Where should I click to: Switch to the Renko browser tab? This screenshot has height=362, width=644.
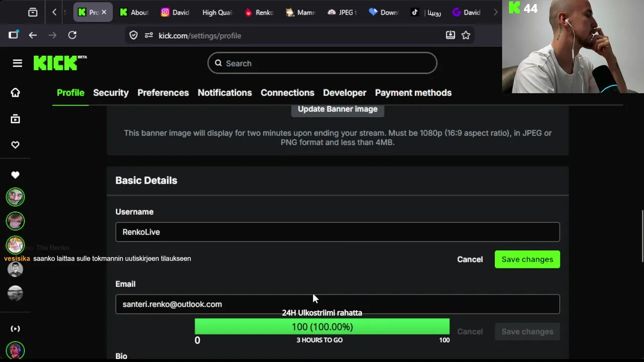(259, 12)
